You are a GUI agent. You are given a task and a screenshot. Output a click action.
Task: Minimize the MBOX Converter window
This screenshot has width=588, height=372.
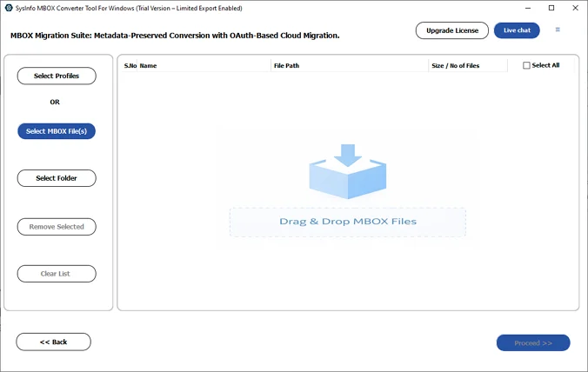pos(528,8)
